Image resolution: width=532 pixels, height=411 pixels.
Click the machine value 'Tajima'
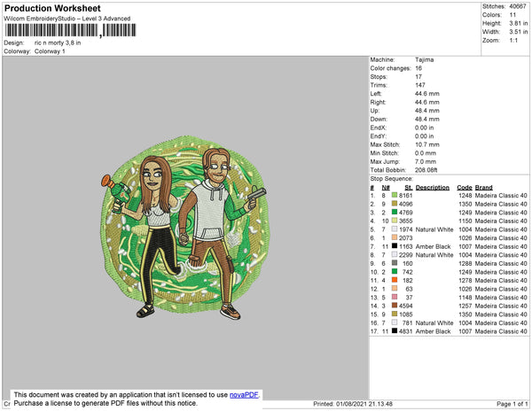click(x=424, y=60)
